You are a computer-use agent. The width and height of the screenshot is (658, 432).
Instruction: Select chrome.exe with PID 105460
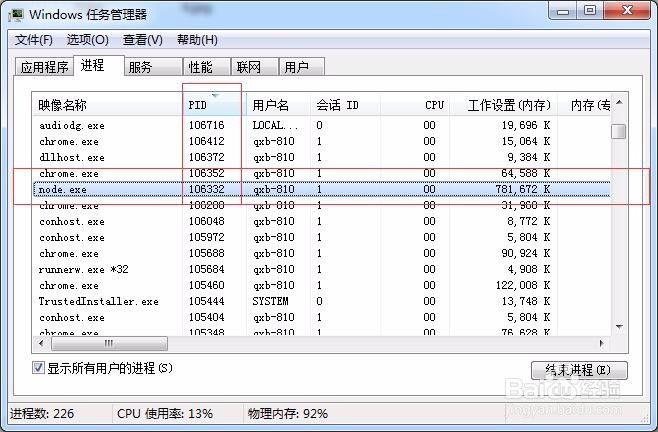pyautogui.click(x=321, y=285)
